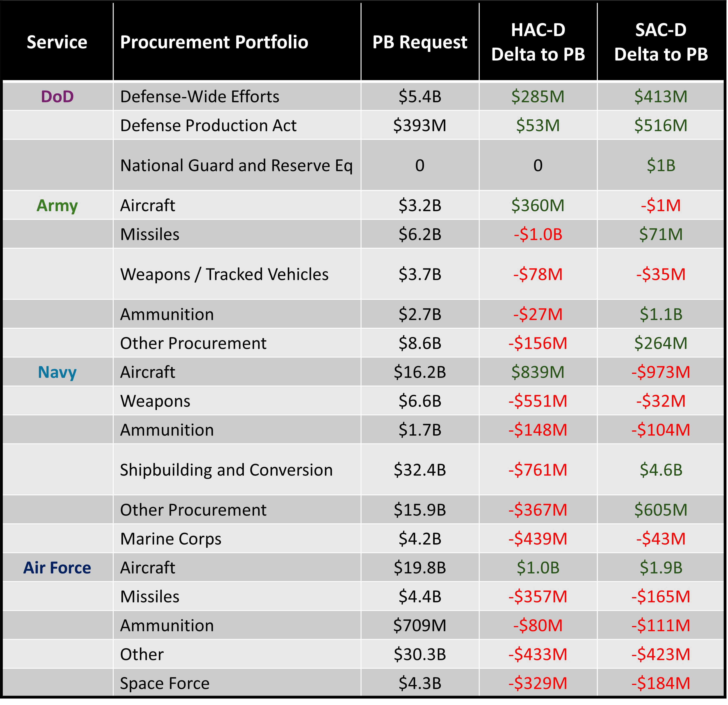Click the $4.6B SAC-D delta value
Viewport: 728px width, 705px height.
pos(661,470)
